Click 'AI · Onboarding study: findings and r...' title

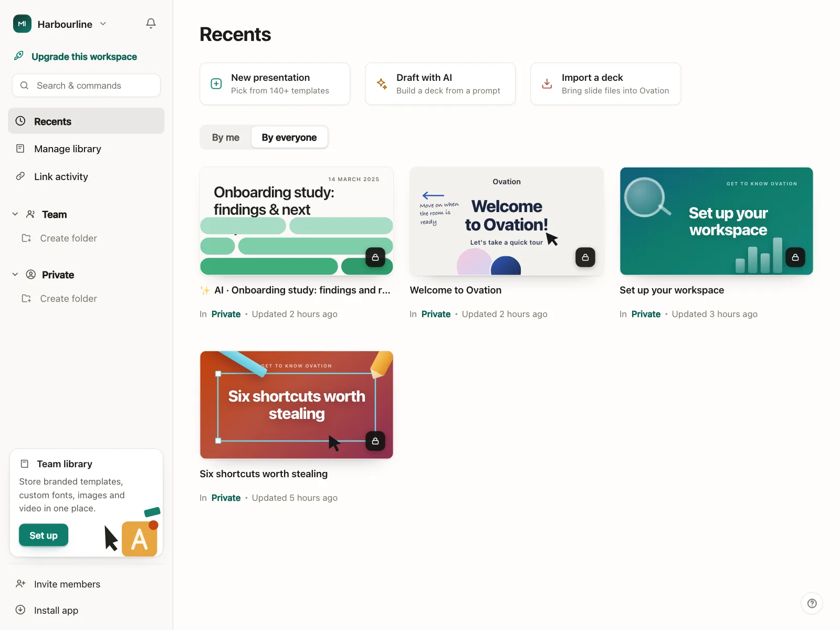tap(302, 290)
